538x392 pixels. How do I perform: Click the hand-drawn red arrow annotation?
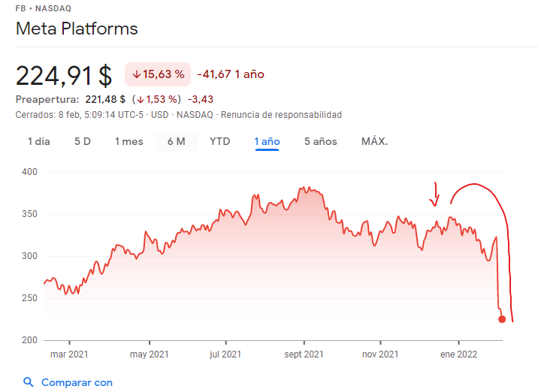pyautogui.click(x=434, y=194)
